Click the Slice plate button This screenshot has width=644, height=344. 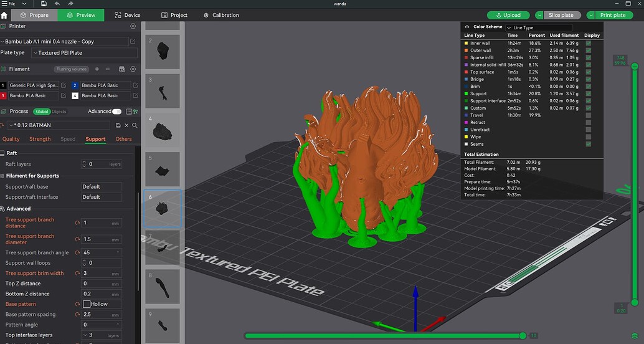click(561, 15)
